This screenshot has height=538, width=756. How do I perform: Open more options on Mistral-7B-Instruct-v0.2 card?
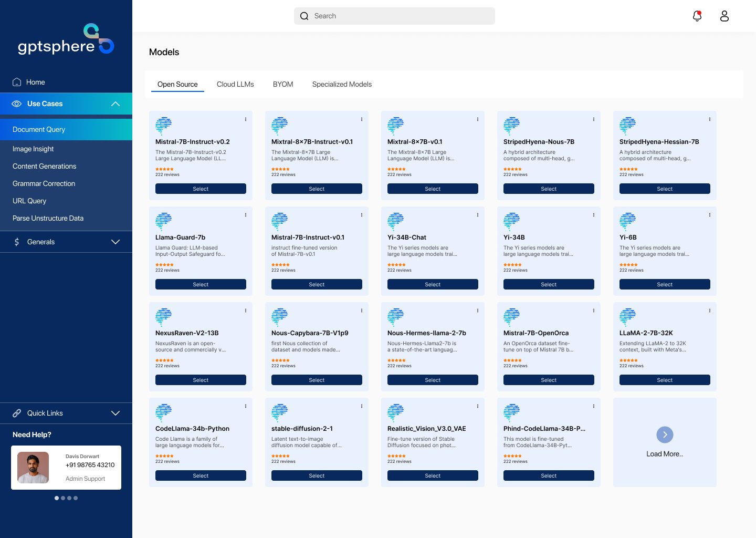(246, 119)
